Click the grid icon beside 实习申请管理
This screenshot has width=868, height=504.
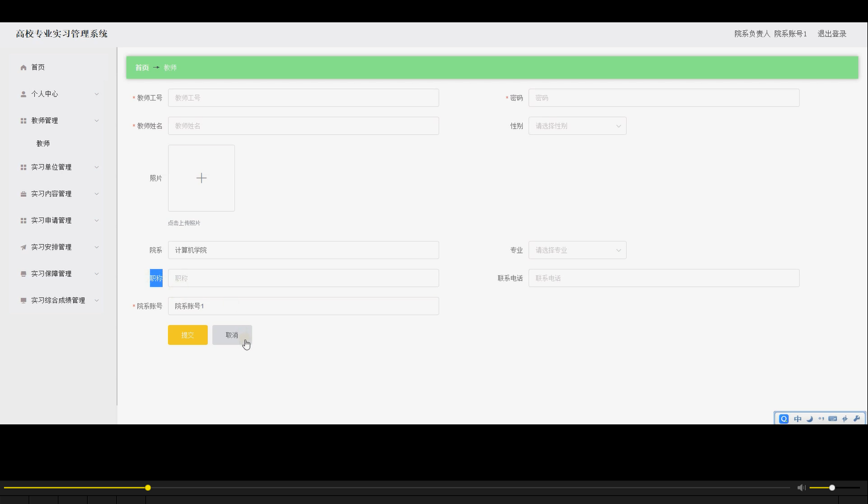(23, 220)
